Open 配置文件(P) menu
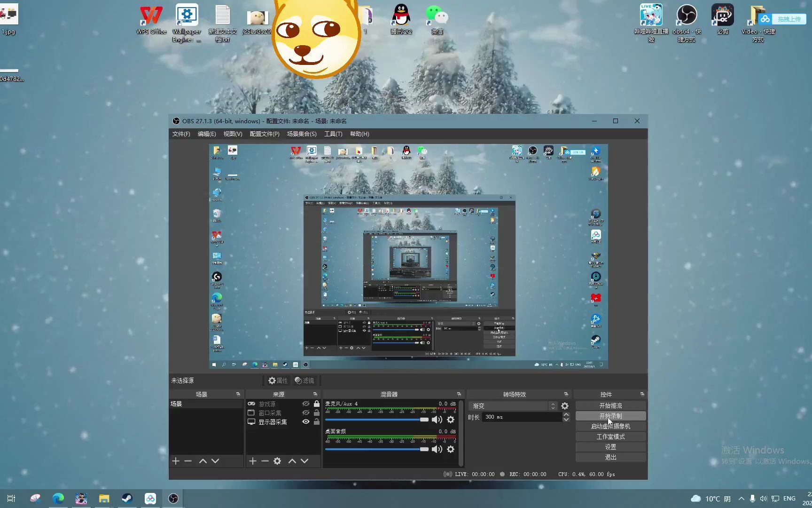 [x=265, y=134]
